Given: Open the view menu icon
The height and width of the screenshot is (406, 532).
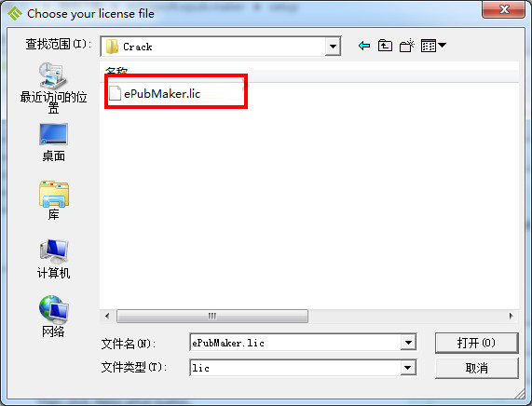Looking at the screenshot, I should 433,46.
